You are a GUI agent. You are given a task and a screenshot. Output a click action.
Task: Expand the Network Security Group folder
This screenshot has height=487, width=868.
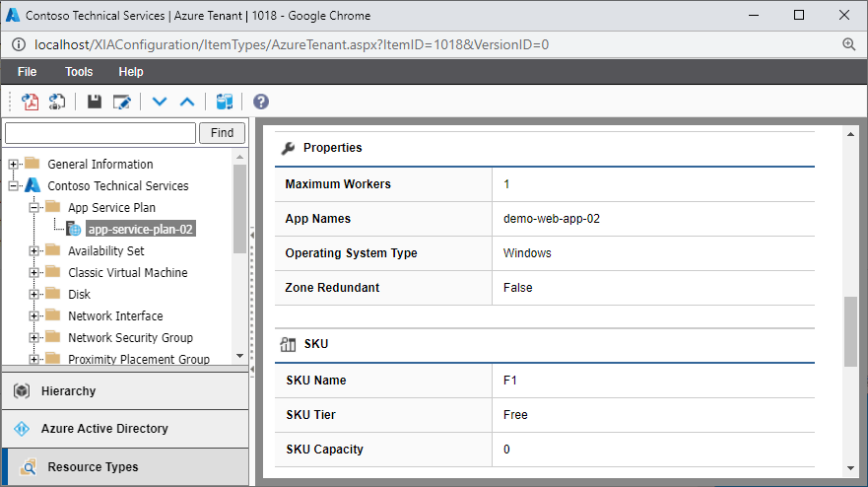click(33, 337)
